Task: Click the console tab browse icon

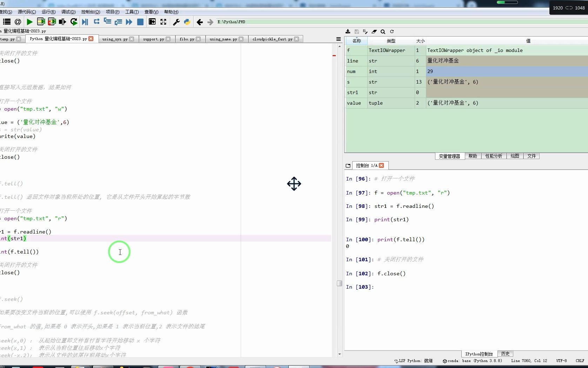Action: 348,165
